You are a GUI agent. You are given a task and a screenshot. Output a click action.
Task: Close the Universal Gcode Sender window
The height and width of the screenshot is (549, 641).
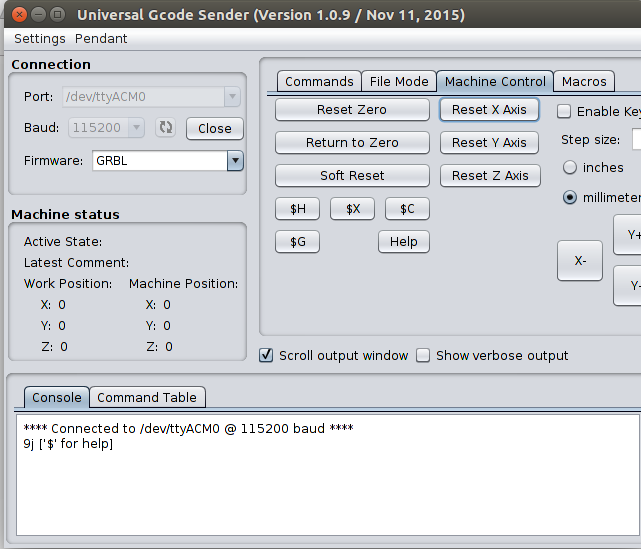tap(19, 15)
